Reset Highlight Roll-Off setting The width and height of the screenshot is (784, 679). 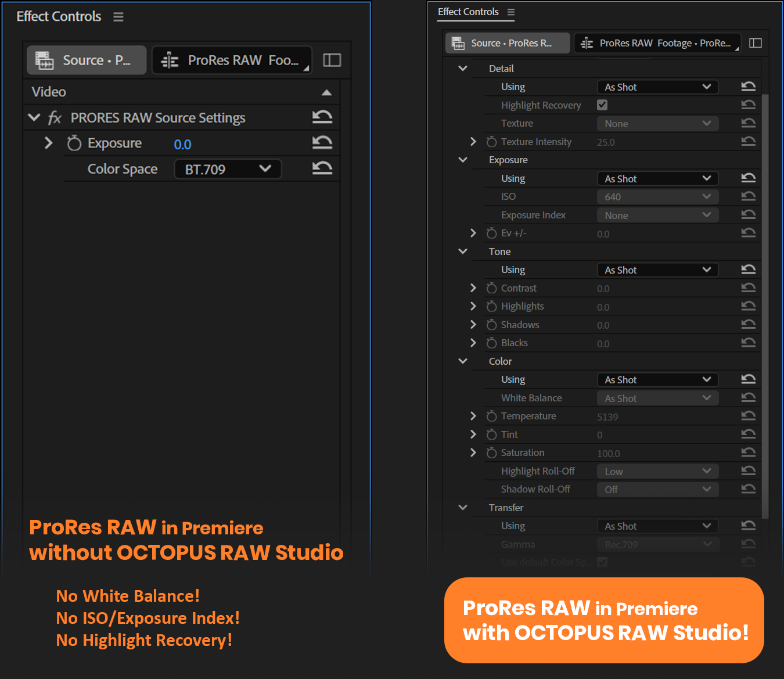click(749, 470)
